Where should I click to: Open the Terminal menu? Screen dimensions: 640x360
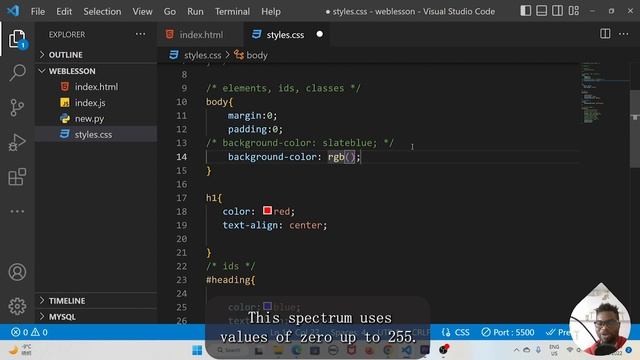(x=232, y=11)
